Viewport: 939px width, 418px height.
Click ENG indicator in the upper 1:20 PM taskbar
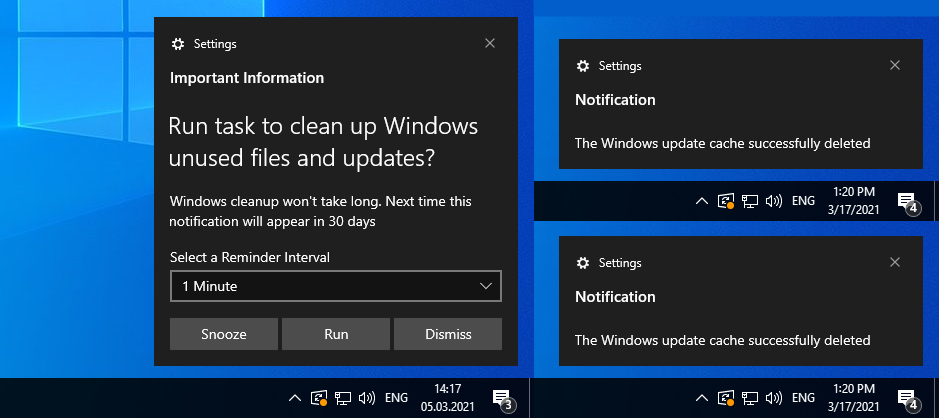pyautogui.click(x=803, y=201)
